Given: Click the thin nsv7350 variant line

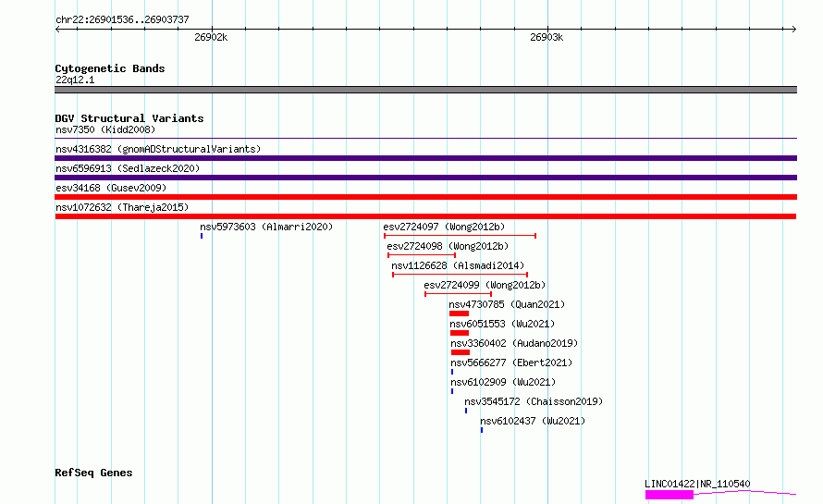Looking at the screenshot, I should pos(425,139).
